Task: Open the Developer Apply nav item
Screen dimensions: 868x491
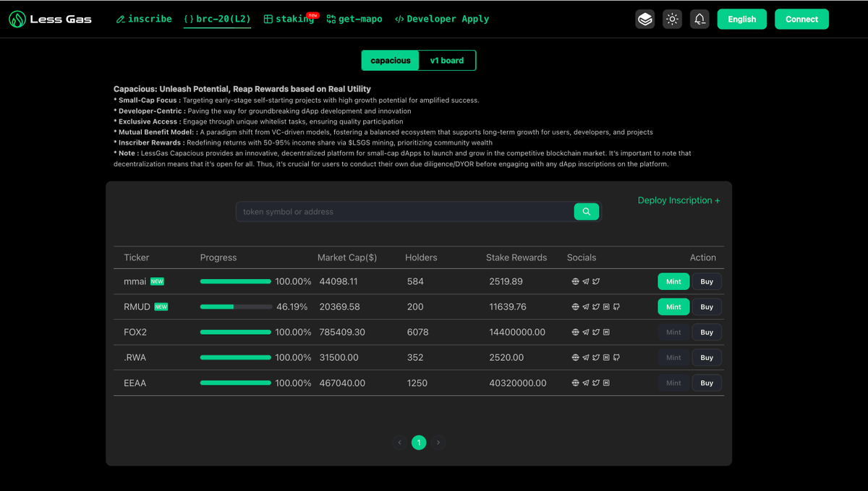Action: tap(442, 19)
